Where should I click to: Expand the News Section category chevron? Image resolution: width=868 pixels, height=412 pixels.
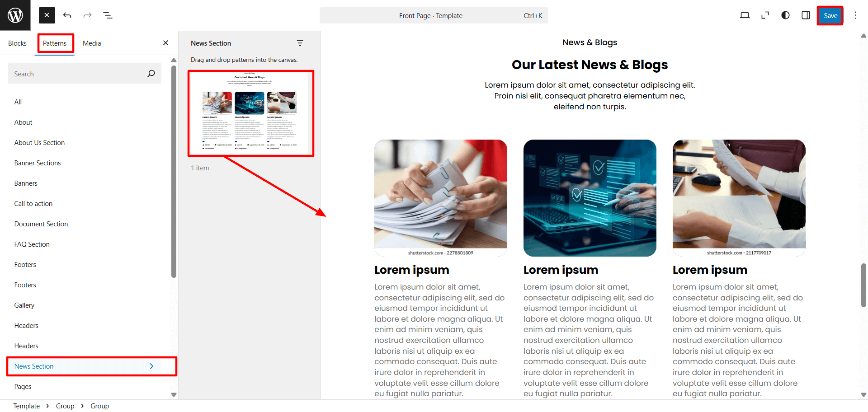pyautogui.click(x=151, y=366)
